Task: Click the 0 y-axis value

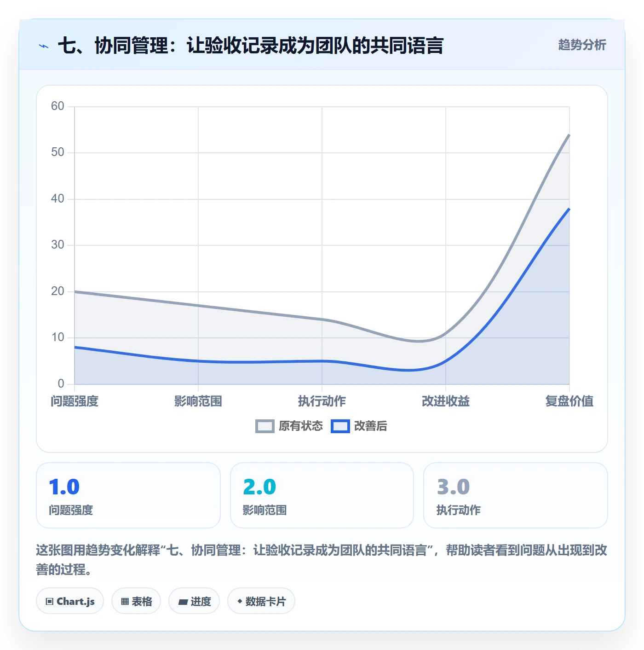Action: pos(61,384)
